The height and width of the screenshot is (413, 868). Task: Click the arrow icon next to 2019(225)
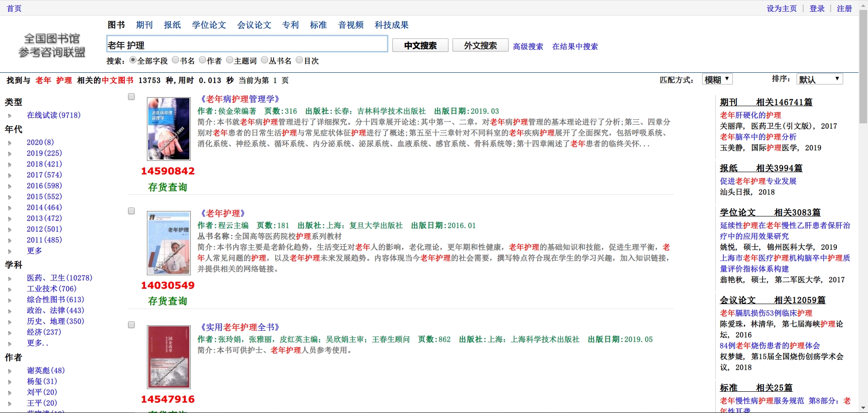coord(9,154)
